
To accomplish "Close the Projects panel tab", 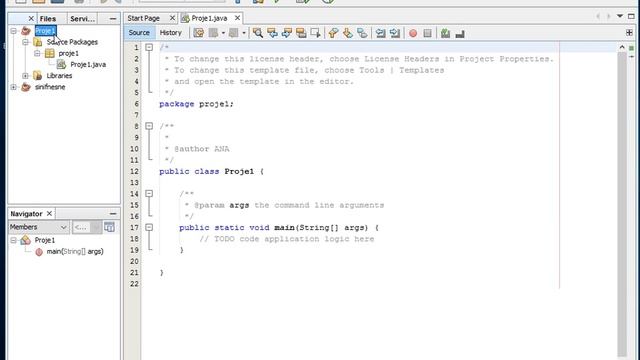I will click(x=31, y=18).
